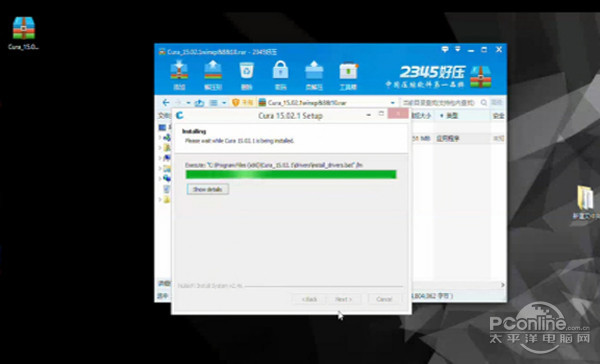600x364 pixels.
Task: Click the search current directory input field
Action: 440,103
